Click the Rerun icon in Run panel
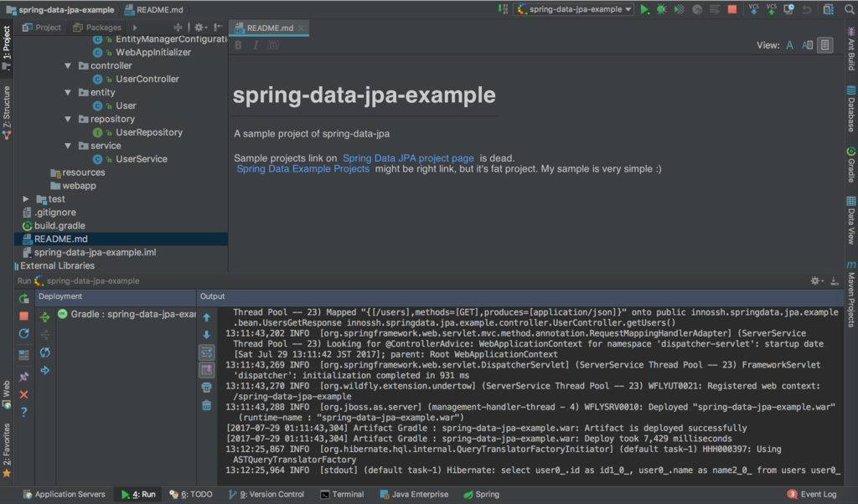Image resolution: width=858 pixels, height=504 pixels. 23,298
